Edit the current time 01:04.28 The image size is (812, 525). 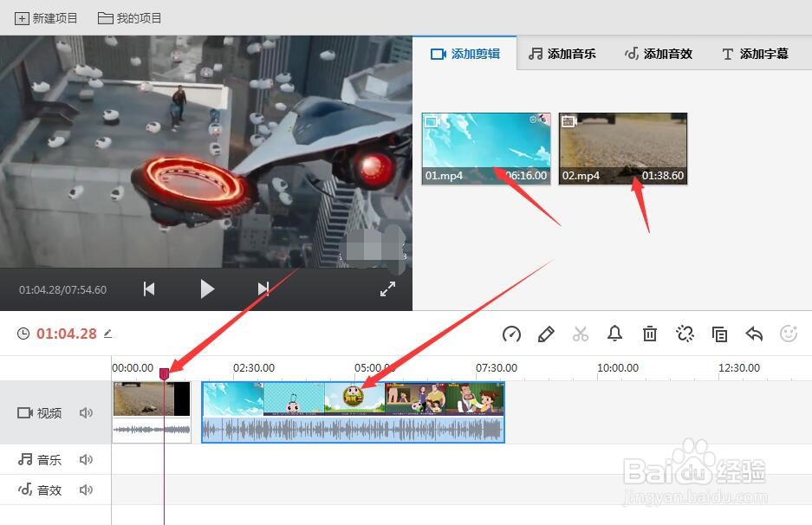click(x=107, y=334)
